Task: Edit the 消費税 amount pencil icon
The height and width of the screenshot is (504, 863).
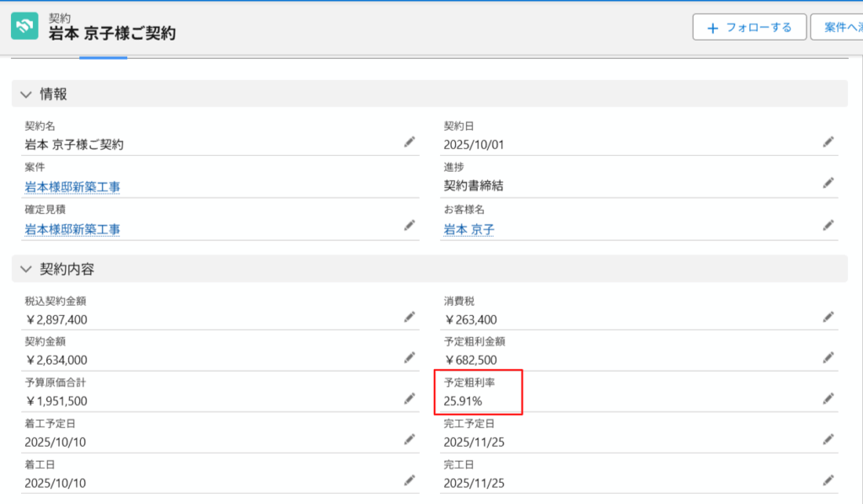Action: (x=828, y=317)
